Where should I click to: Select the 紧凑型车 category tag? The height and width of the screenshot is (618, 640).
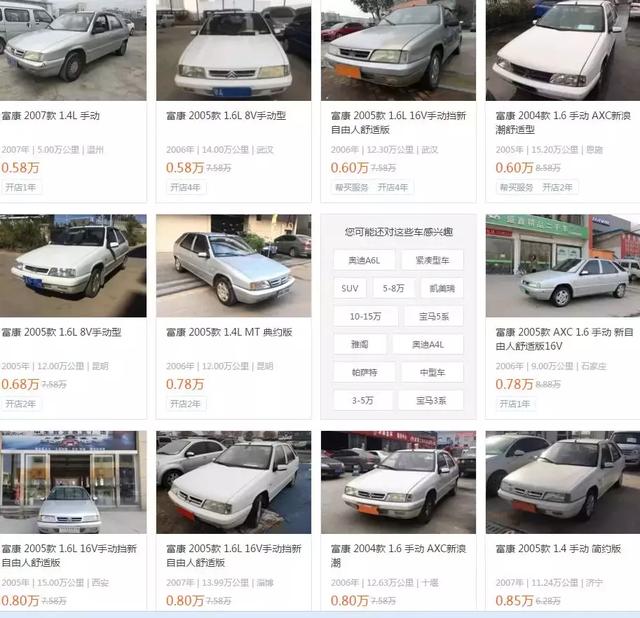432,260
